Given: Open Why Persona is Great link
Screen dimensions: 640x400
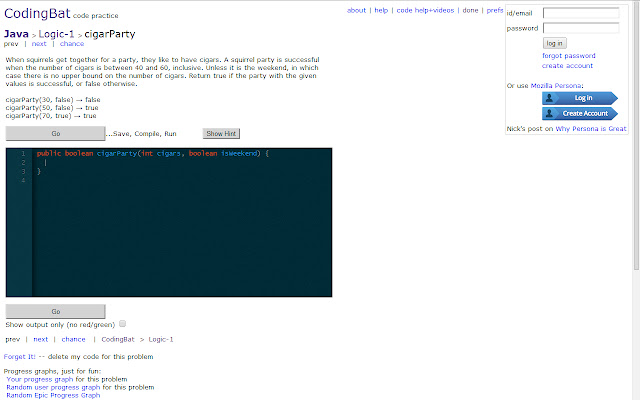Looking at the screenshot, I should coord(591,129).
